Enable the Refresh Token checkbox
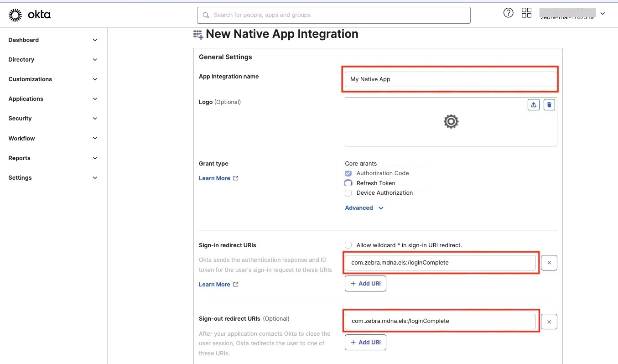The image size is (618, 364). coord(348,183)
